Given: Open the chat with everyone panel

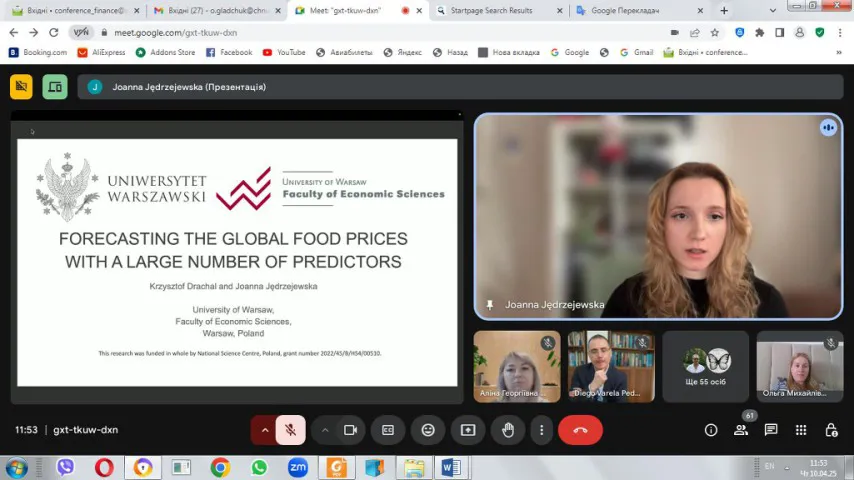Looking at the screenshot, I should [771, 430].
